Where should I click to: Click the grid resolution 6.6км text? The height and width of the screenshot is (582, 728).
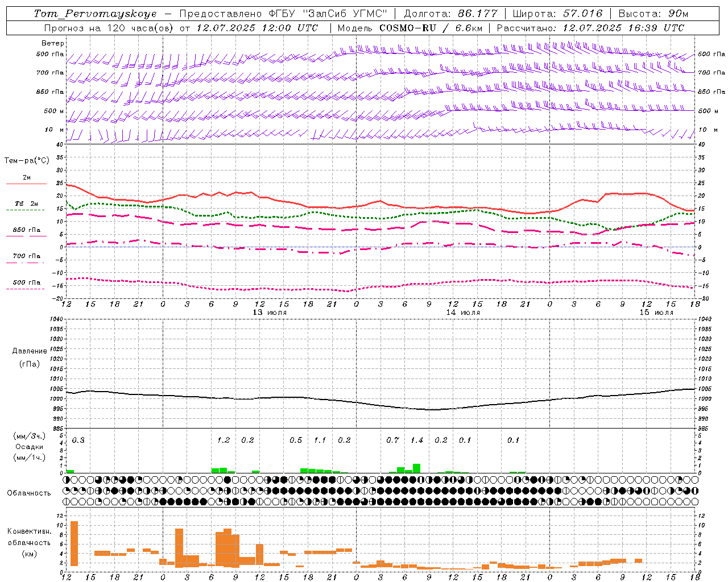[469, 28]
